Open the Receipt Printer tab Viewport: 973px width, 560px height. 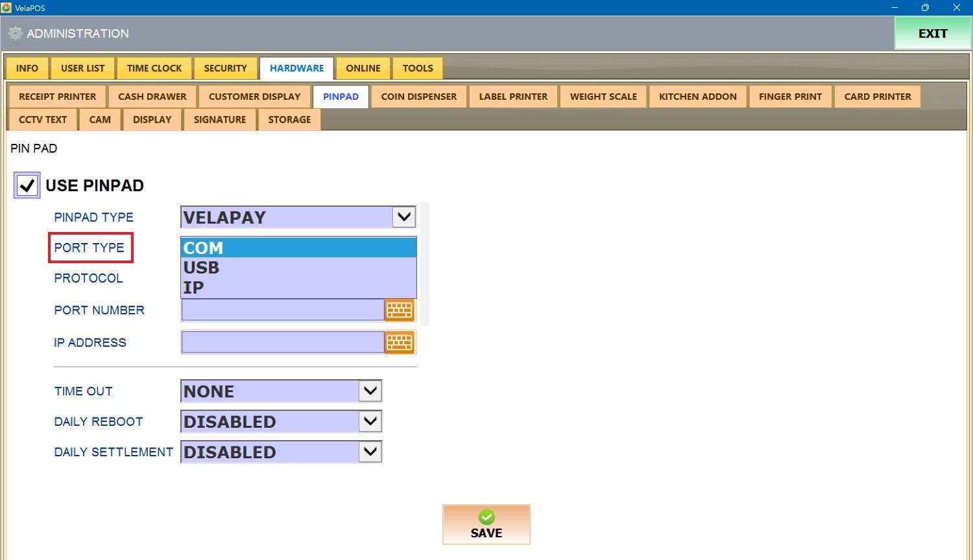57,97
